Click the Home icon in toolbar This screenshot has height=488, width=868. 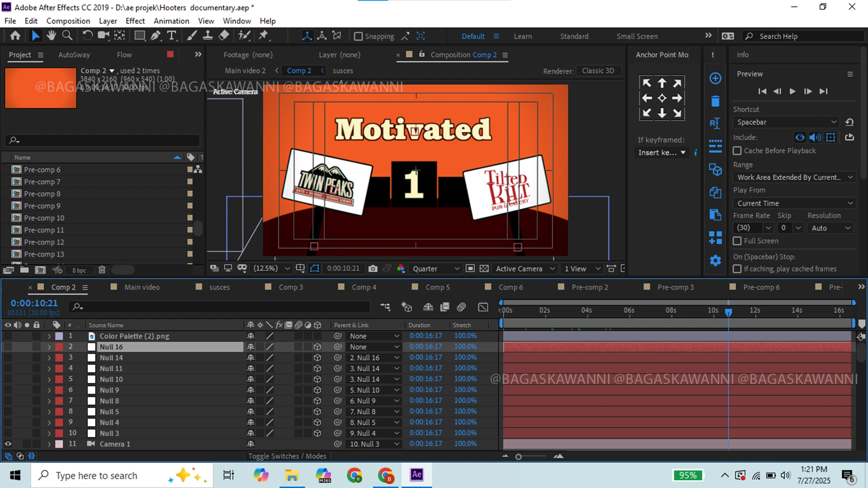click(15, 36)
